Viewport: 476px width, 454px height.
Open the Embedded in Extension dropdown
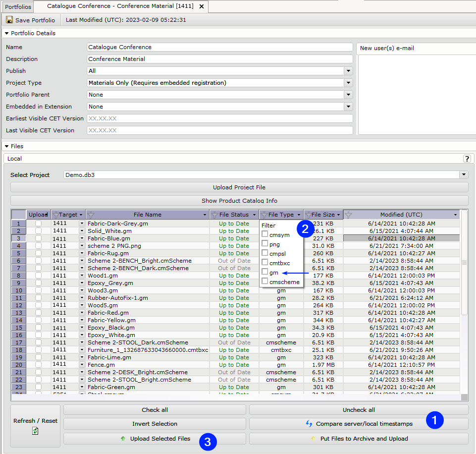point(349,106)
